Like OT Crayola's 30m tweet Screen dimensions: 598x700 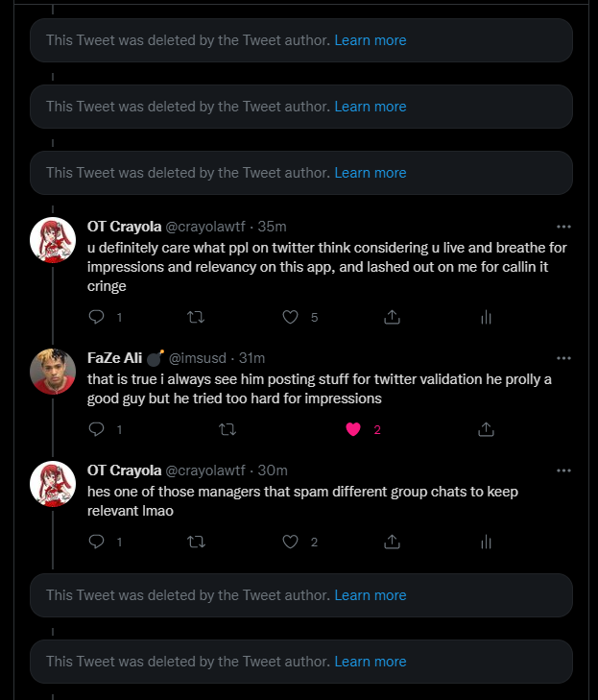292,542
